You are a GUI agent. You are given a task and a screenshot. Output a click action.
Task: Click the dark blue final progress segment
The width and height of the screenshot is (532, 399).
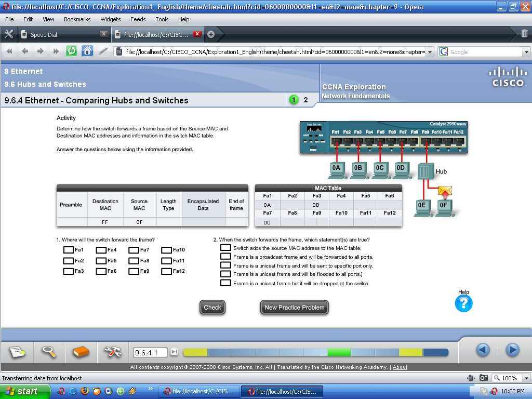pyautogui.click(x=435, y=352)
